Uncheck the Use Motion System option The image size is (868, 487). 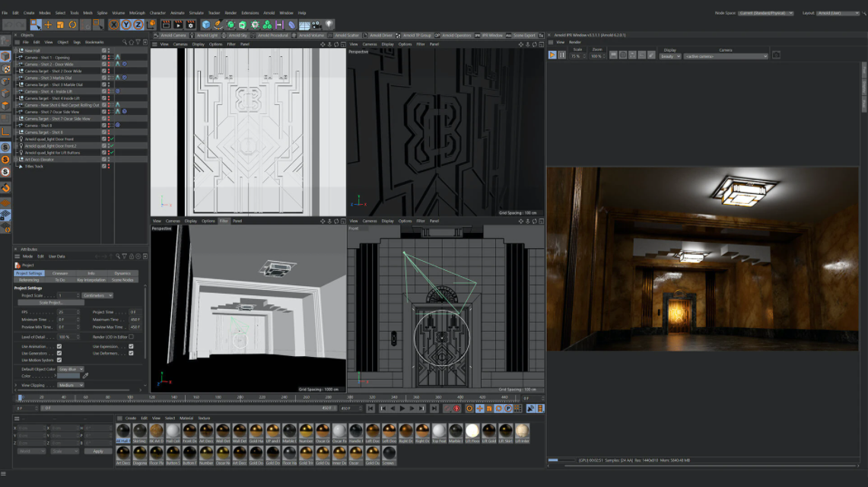tap(59, 360)
